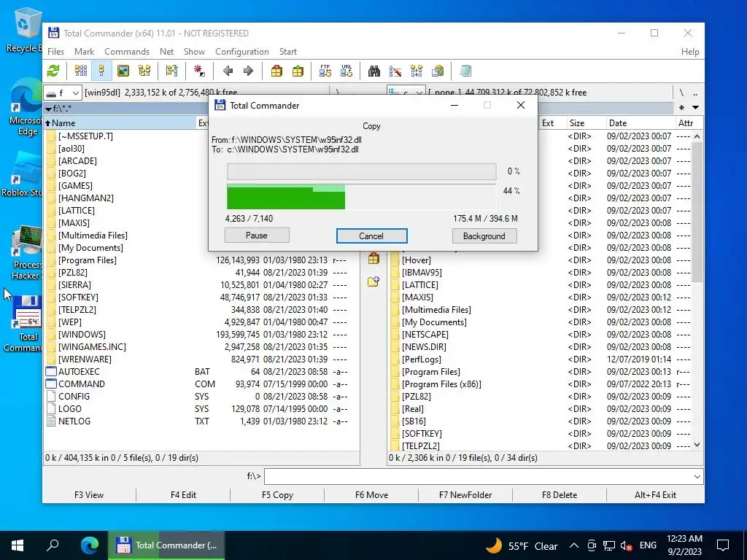The width and height of the screenshot is (747, 560).
Task: Sort left panel by the Name column
Action: [120, 122]
